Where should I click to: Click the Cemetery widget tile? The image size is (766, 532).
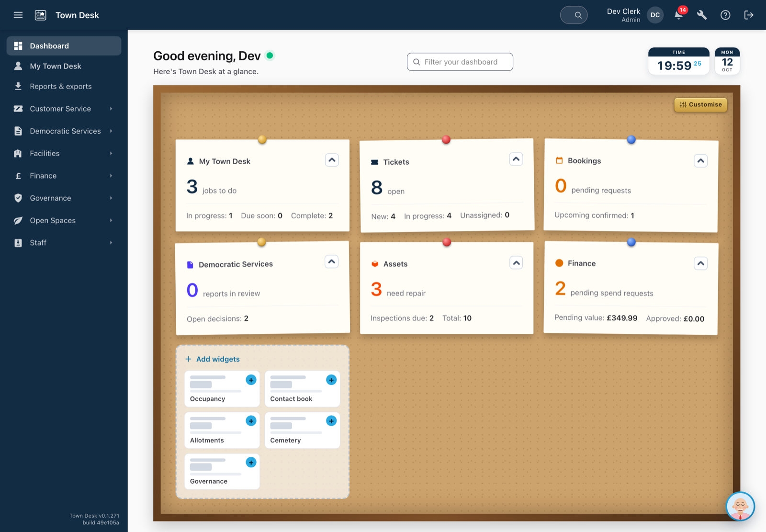(x=302, y=430)
